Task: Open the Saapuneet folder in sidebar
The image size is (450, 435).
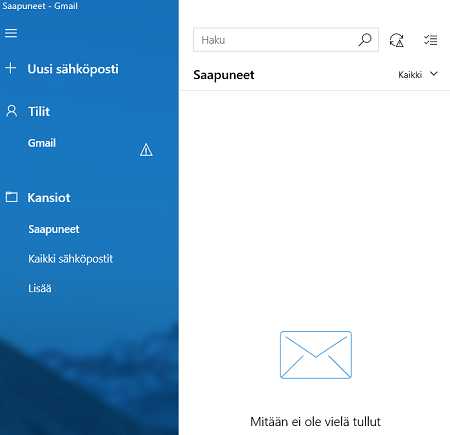Action: pos(54,229)
